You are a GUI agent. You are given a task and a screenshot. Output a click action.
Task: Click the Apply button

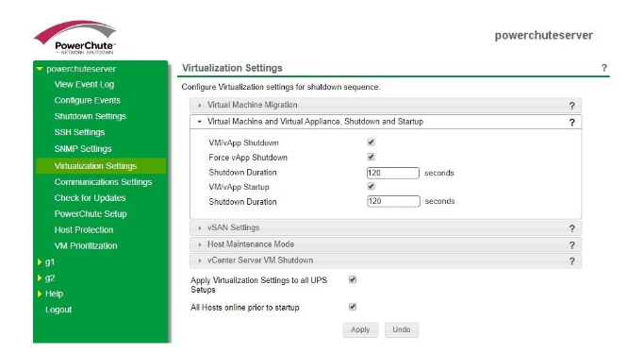pos(360,329)
